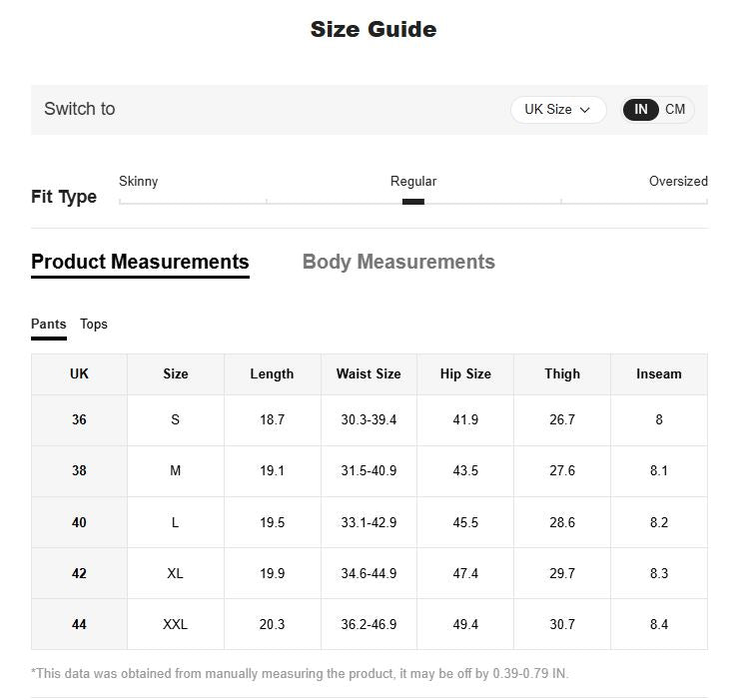Select the UK 36 size row

[369, 420]
